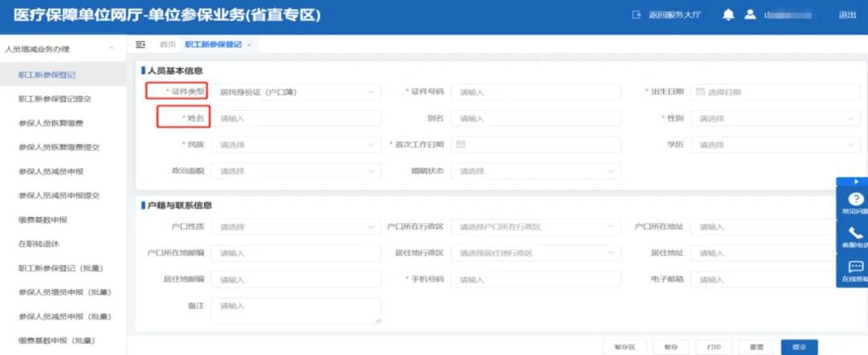Open calendar icon in 出生日期 field
The image size is (868, 355).
click(x=700, y=92)
